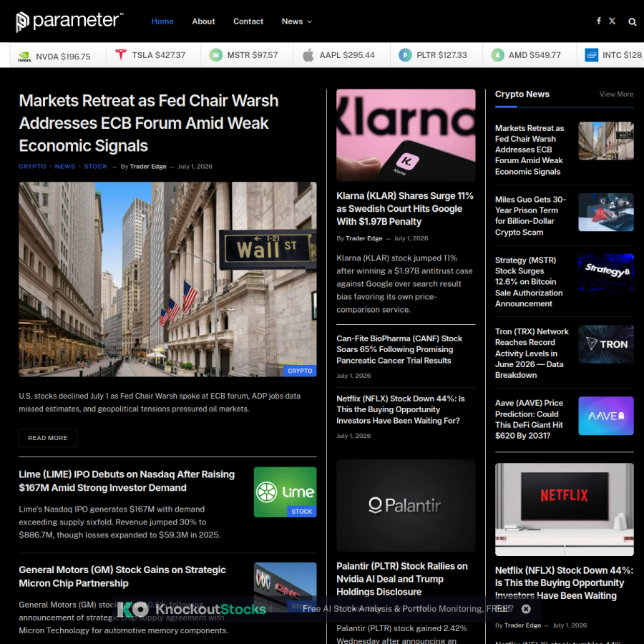The height and width of the screenshot is (644, 644).
Task: Click the AMD ticker circle icon
Action: pos(498,55)
